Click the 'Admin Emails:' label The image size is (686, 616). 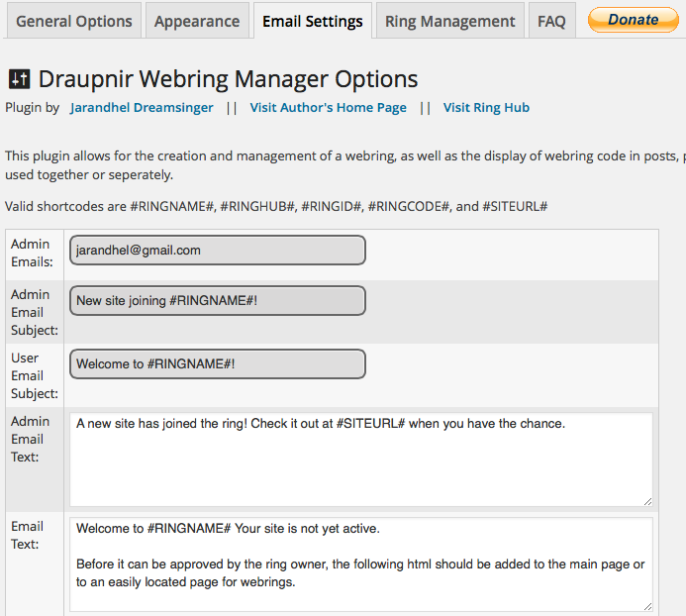tap(32, 253)
